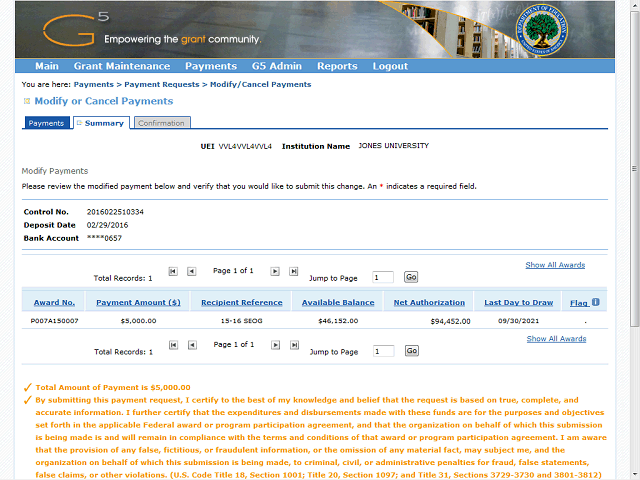Click the vertical scrollbar thumb
This screenshot has width=640, height=480.
pos(634,168)
